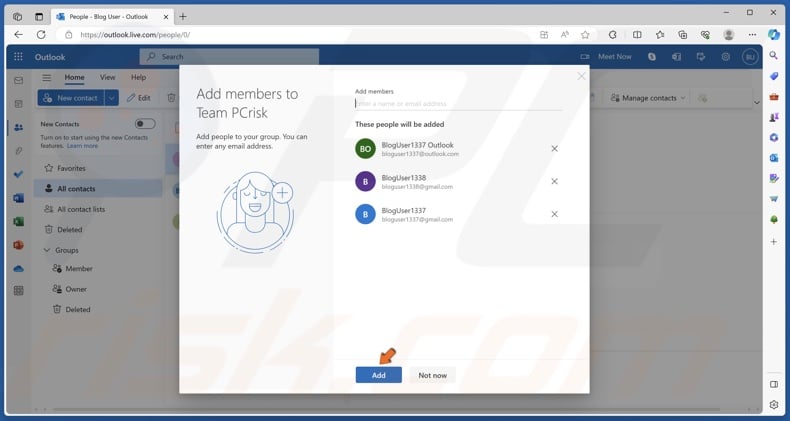Click the blue Add button
The width and height of the screenshot is (790, 421).
point(378,375)
